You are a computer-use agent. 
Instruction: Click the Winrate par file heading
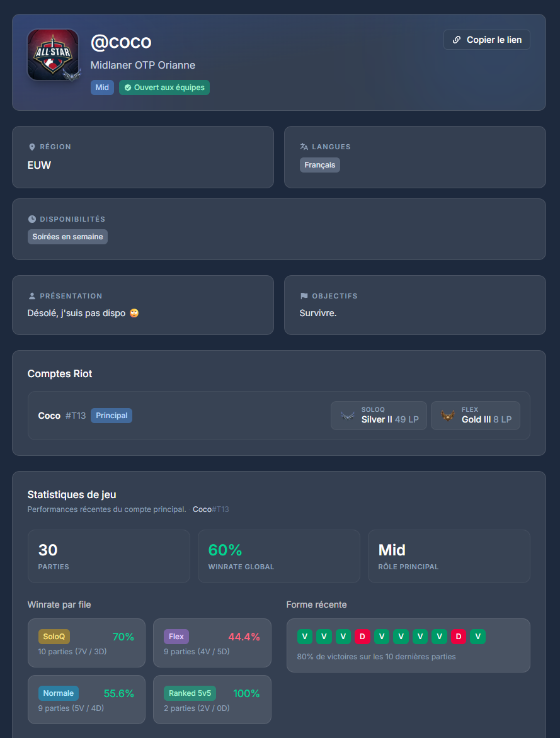(59, 605)
